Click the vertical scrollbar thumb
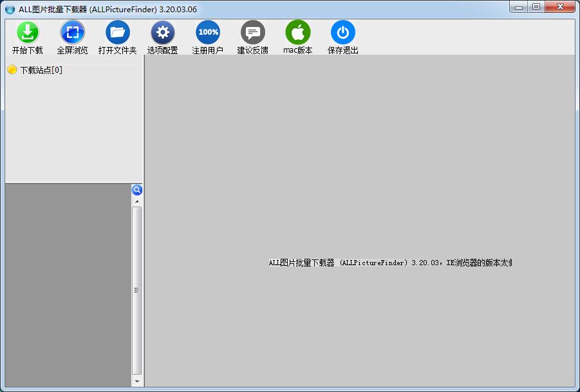 pyautogui.click(x=137, y=291)
